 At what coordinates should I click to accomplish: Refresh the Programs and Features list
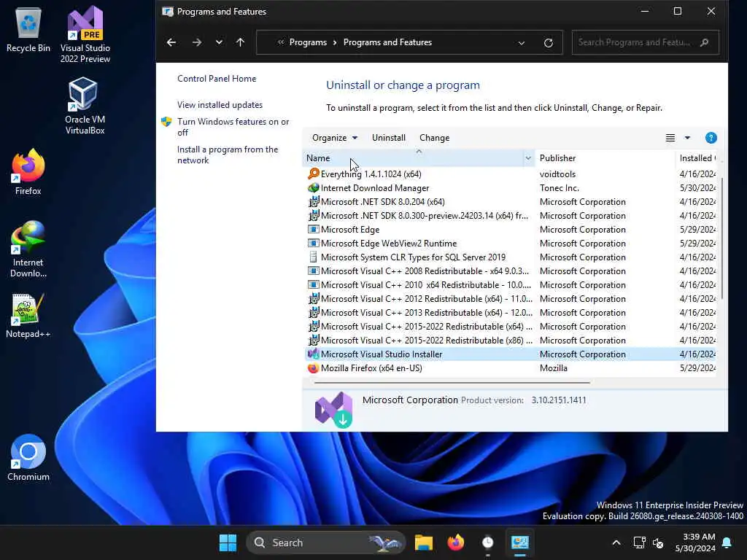click(x=549, y=42)
